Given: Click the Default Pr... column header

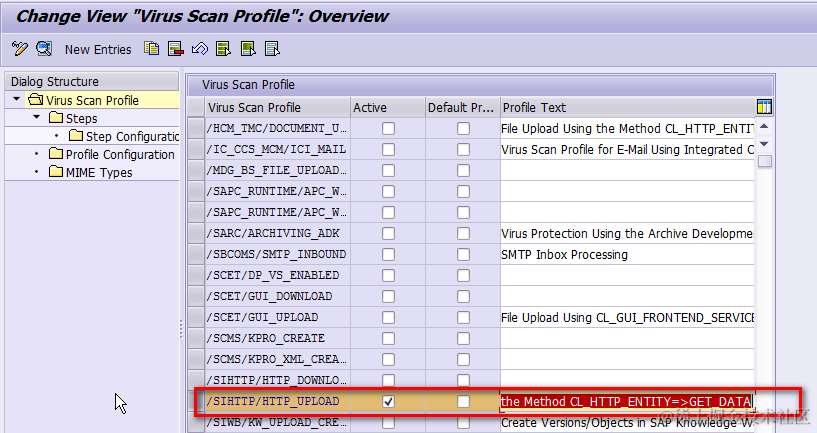Looking at the screenshot, I should pyautogui.click(x=463, y=107).
